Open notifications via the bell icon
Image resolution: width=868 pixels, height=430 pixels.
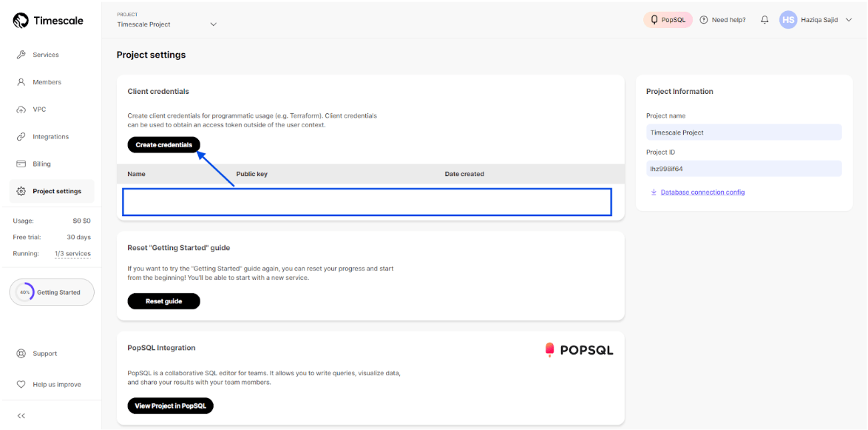pyautogui.click(x=764, y=19)
